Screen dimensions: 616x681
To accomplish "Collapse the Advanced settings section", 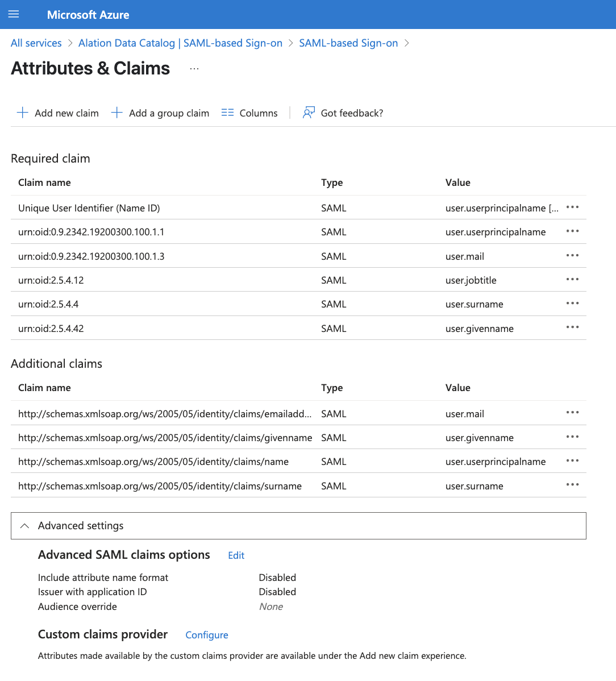I will (x=298, y=525).
